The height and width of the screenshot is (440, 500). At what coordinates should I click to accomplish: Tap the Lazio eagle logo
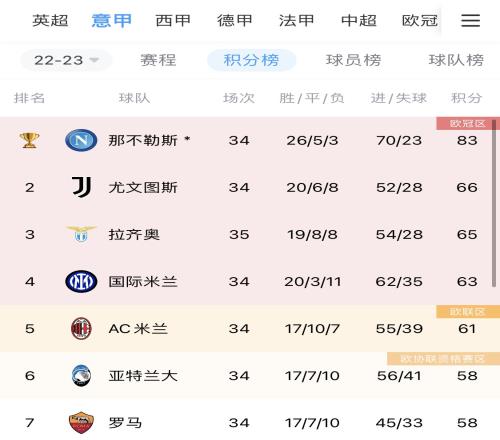coord(81,234)
